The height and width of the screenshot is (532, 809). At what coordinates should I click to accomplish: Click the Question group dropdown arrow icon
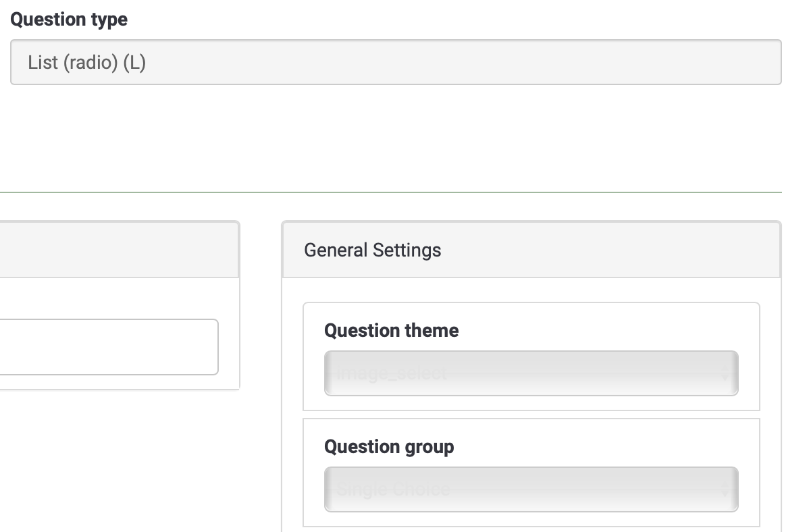pos(725,489)
